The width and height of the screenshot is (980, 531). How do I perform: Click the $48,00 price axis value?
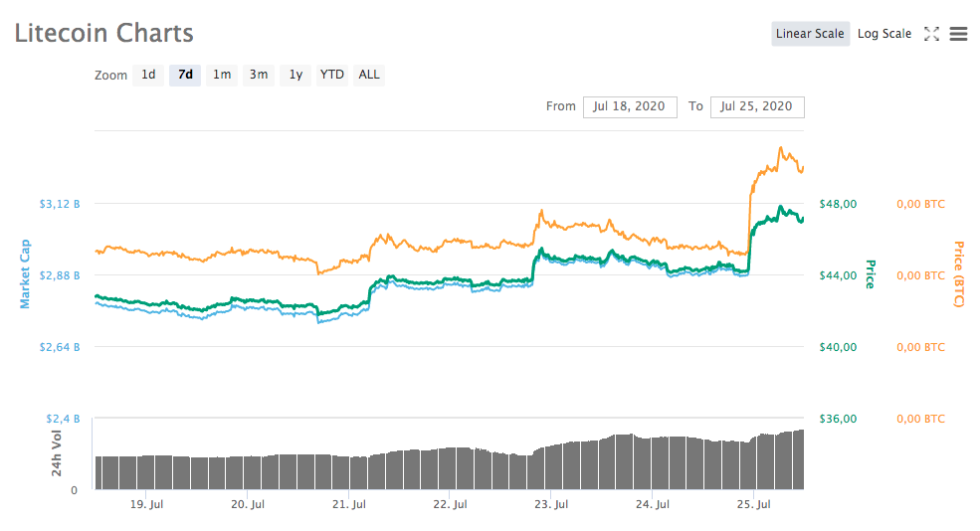pos(838,204)
